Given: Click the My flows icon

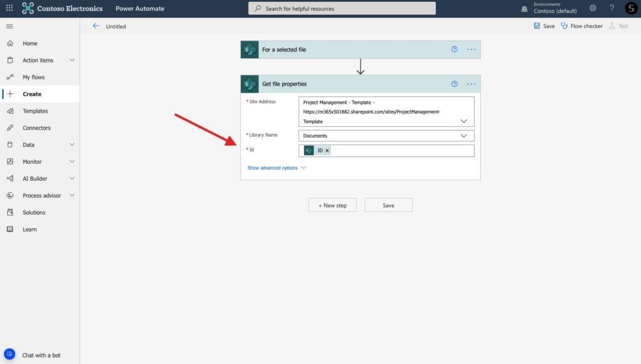Looking at the screenshot, I should click(10, 77).
